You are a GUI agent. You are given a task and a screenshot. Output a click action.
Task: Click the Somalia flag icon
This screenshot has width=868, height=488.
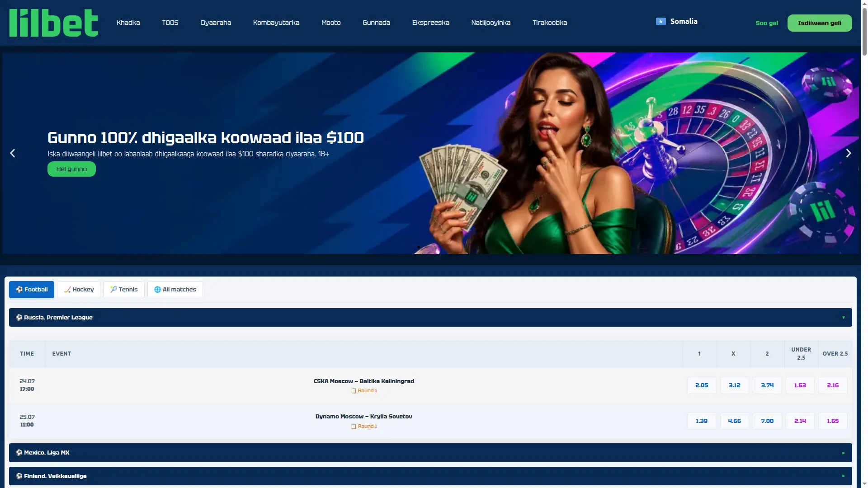click(x=660, y=21)
